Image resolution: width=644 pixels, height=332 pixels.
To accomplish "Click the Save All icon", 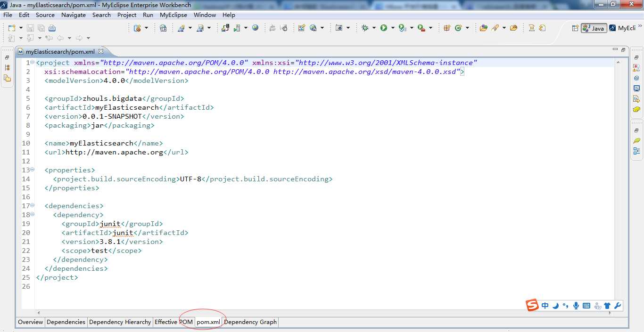I will [x=41, y=28].
